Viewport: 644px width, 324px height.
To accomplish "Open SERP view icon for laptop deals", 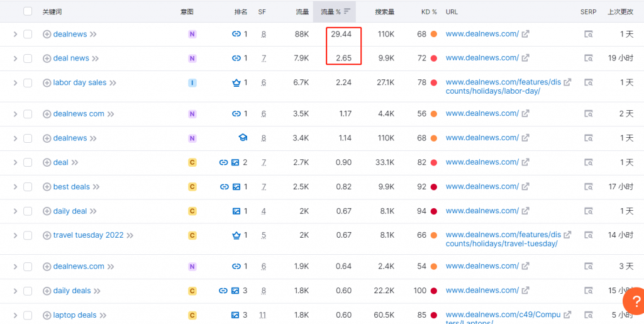I will tap(589, 315).
